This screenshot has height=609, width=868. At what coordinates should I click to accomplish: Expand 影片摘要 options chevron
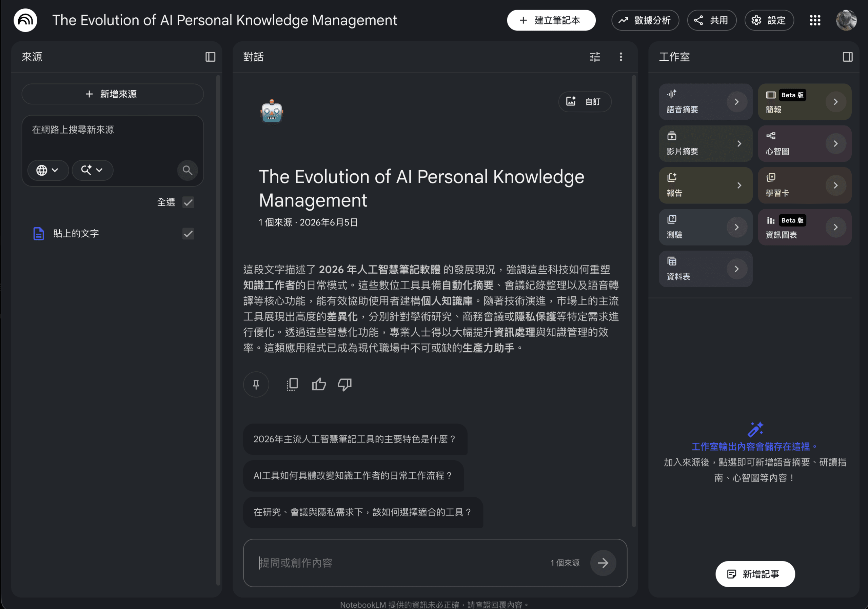pos(739,144)
